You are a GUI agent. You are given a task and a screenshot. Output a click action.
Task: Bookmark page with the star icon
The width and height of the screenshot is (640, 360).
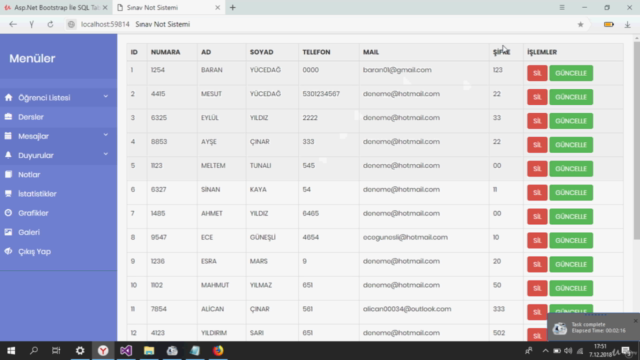coord(580,24)
